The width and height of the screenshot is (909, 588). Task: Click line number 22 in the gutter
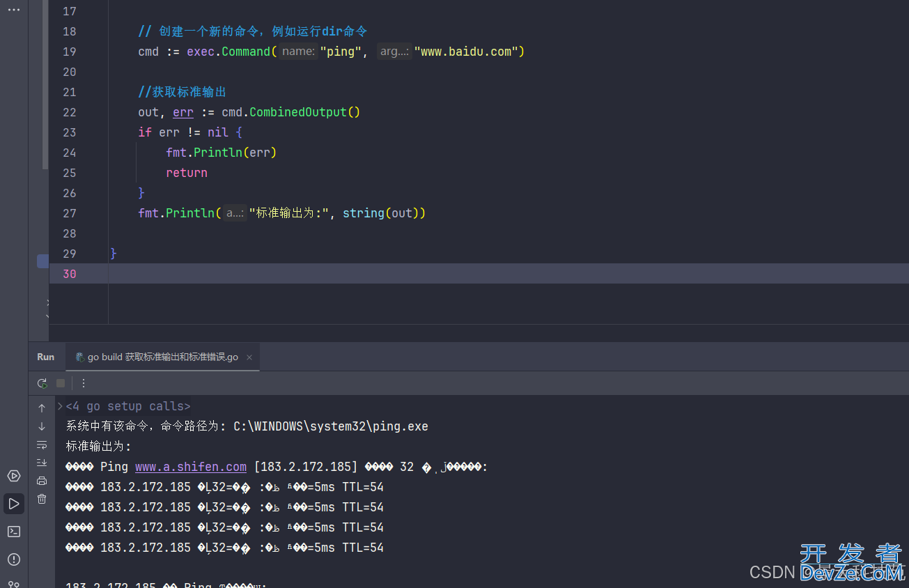coord(69,112)
